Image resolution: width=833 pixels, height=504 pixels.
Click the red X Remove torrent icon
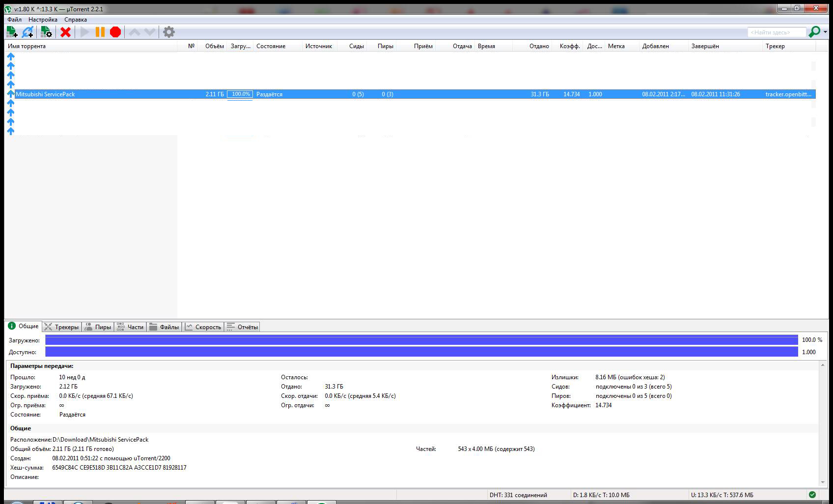[x=65, y=32]
